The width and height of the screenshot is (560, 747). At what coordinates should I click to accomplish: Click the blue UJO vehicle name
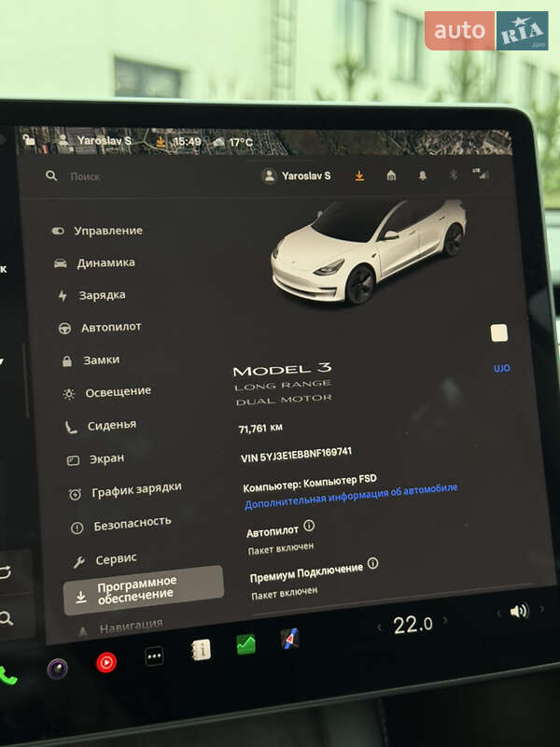pyautogui.click(x=502, y=368)
